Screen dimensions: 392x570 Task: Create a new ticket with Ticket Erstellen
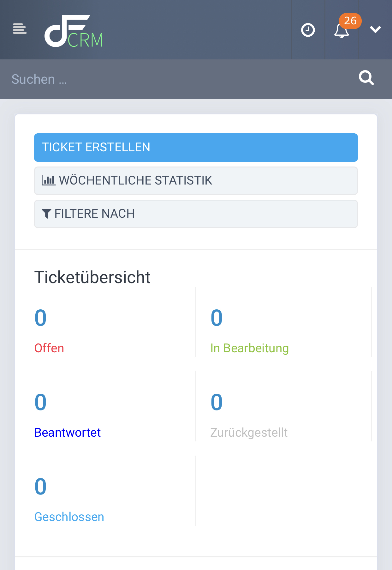coord(196,148)
